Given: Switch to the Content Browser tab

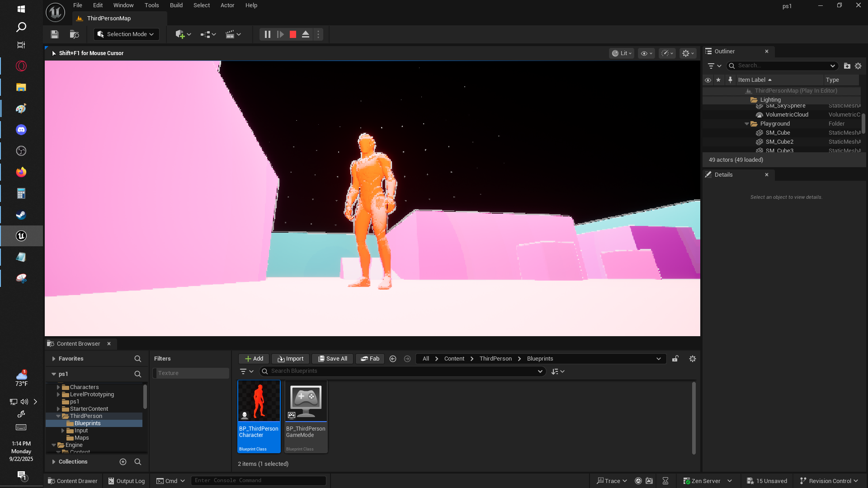Looking at the screenshot, I should pos(78,344).
